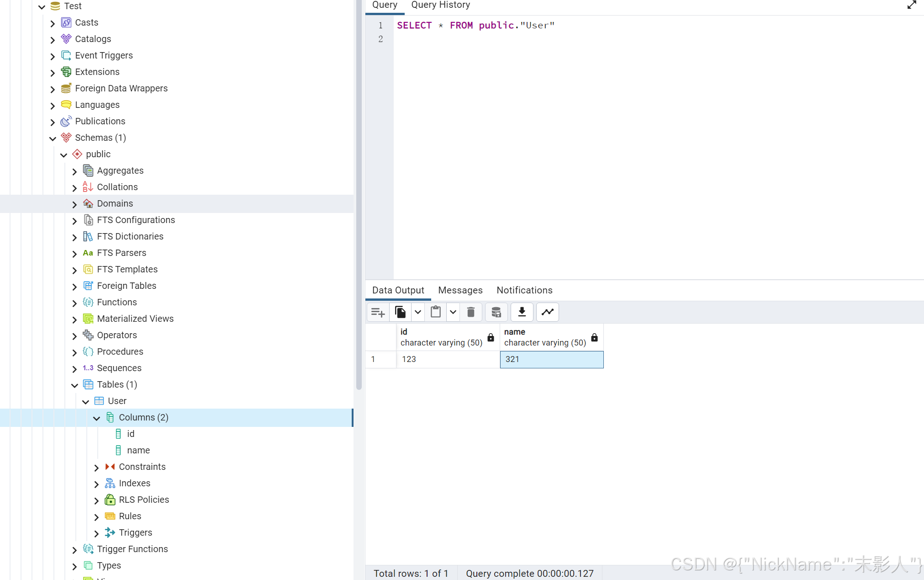Click the Paste clipboard toolbar icon
This screenshot has height=580, width=924.
(x=436, y=312)
